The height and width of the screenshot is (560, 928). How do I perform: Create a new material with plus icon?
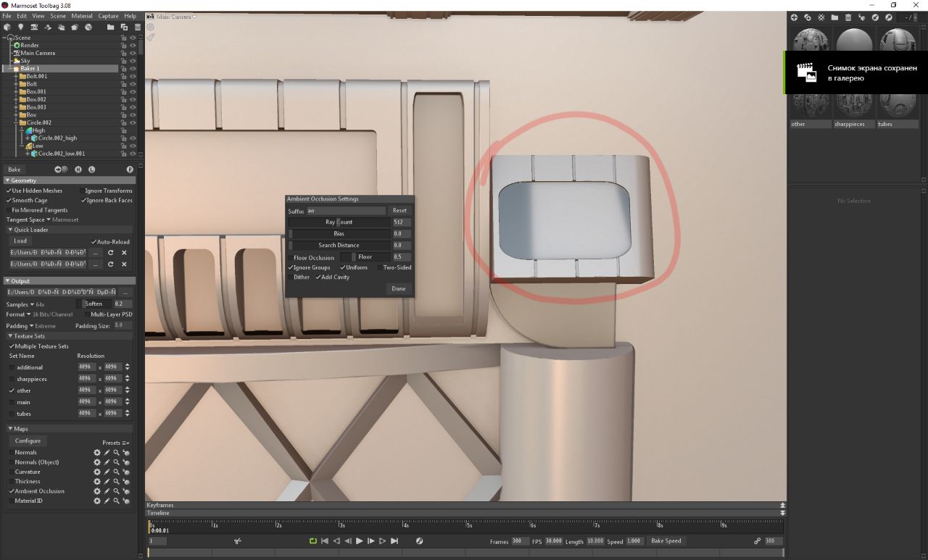794,17
